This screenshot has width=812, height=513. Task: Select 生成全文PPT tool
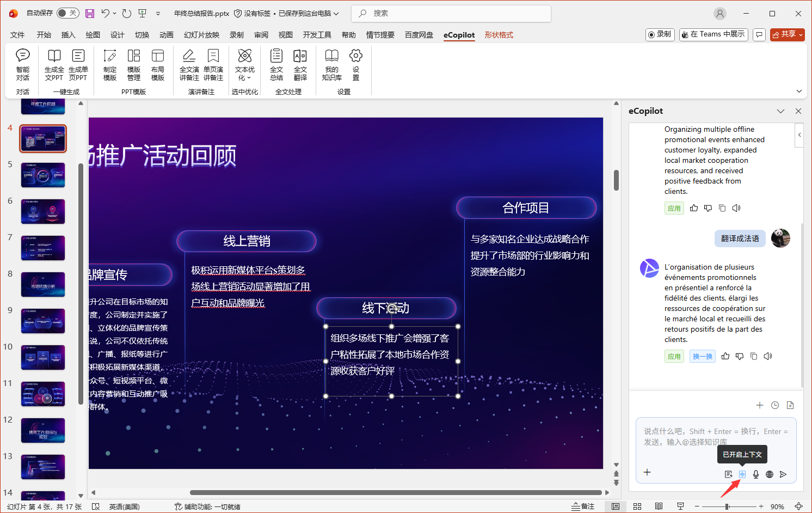click(54, 64)
